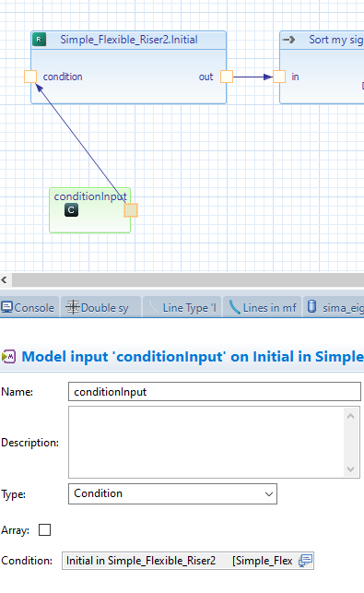Click the Simple_Flexible_Riser2.Initial node title
This screenshot has height=593, width=364.
tap(129, 40)
